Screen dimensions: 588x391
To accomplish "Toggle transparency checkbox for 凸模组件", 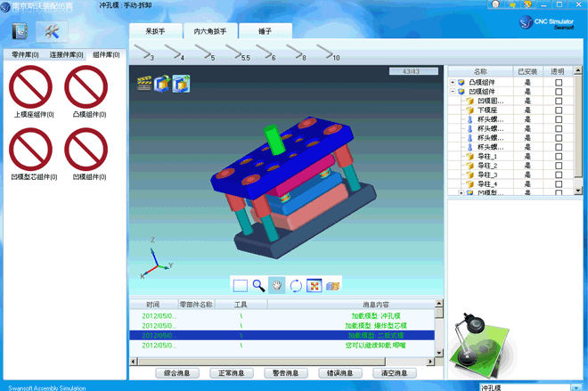I will [x=559, y=82].
